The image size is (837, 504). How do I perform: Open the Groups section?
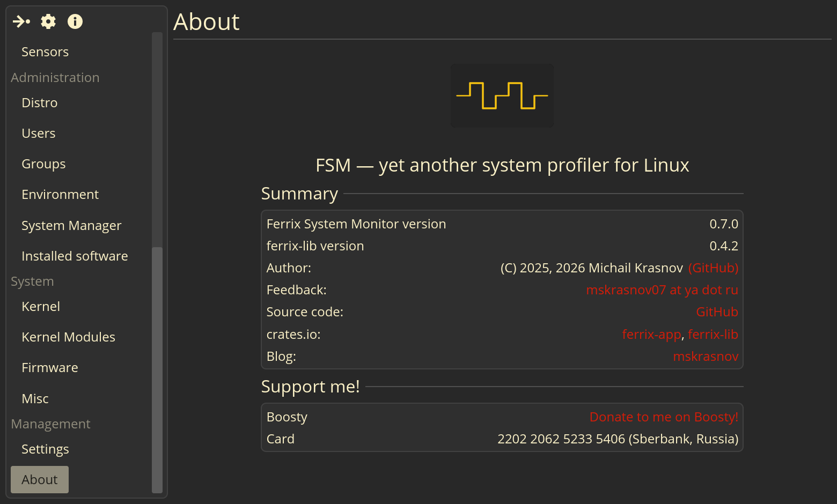click(x=43, y=164)
